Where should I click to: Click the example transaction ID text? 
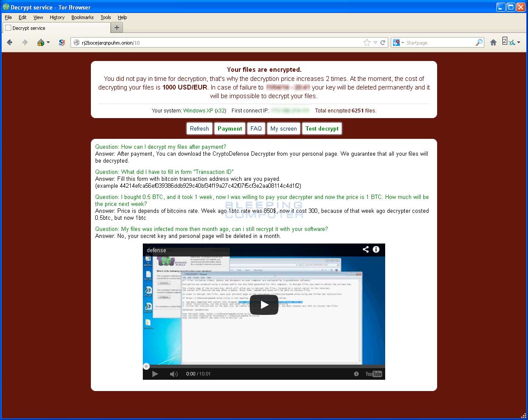pyautogui.click(x=198, y=186)
